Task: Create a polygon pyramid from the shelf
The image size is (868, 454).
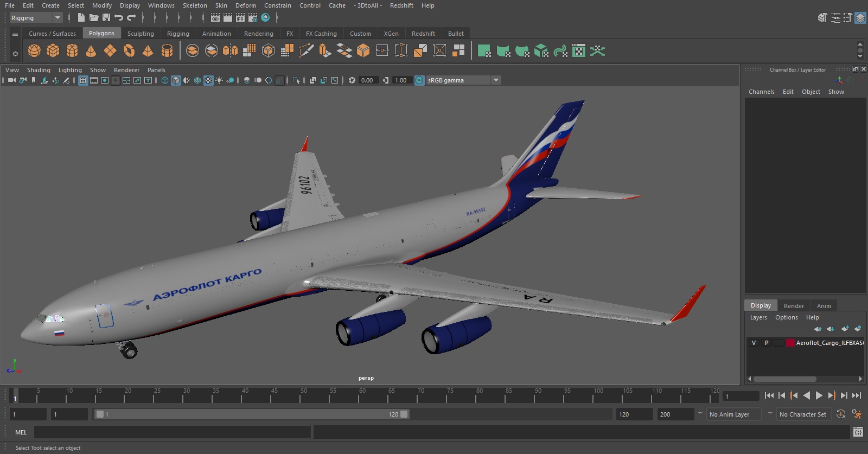Action: (x=148, y=51)
